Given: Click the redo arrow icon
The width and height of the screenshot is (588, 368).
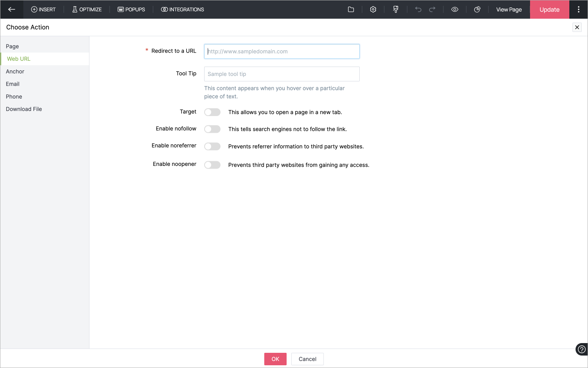Looking at the screenshot, I should click(x=432, y=9).
